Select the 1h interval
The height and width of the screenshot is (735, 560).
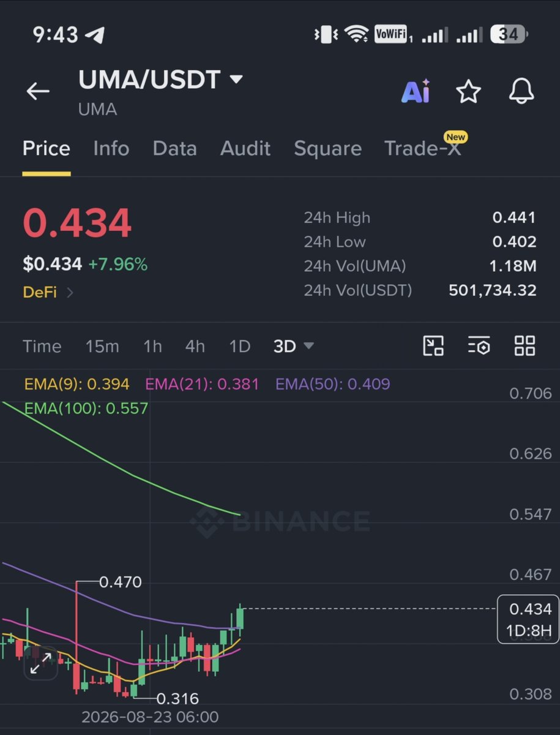coord(152,346)
